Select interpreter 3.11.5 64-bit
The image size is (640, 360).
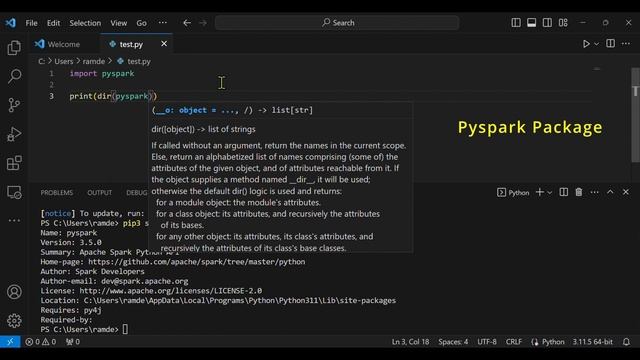(592, 342)
